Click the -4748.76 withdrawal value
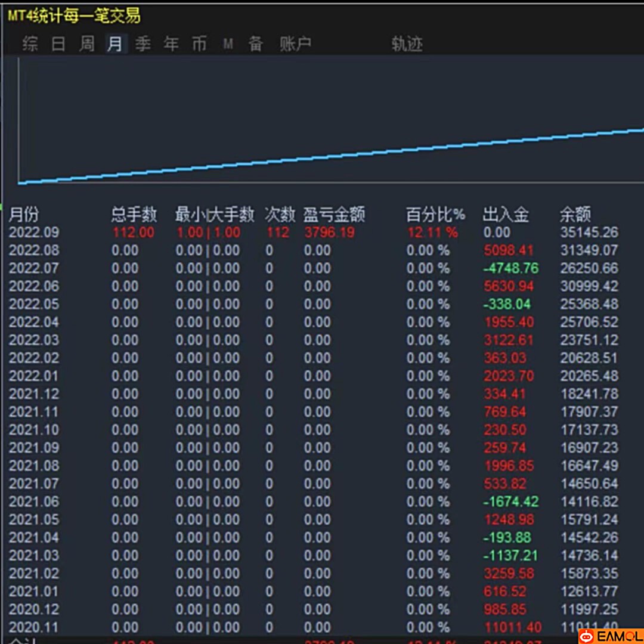This screenshot has height=644, width=644. [510, 268]
